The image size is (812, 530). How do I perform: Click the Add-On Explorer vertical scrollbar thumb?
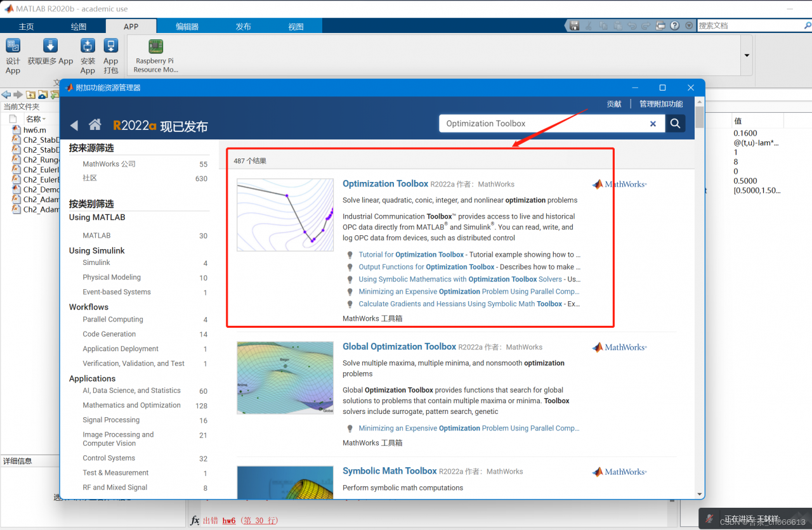tap(700, 117)
